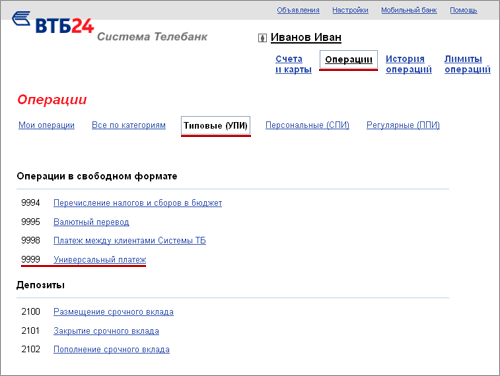500x376 pixels.
Task: Click the Депозиты section heading
Action: (x=40, y=285)
